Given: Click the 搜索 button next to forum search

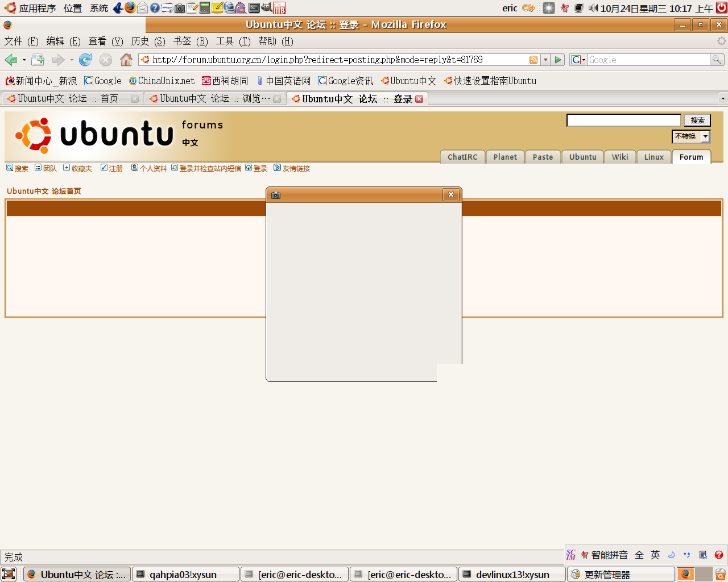Looking at the screenshot, I should [697, 120].
